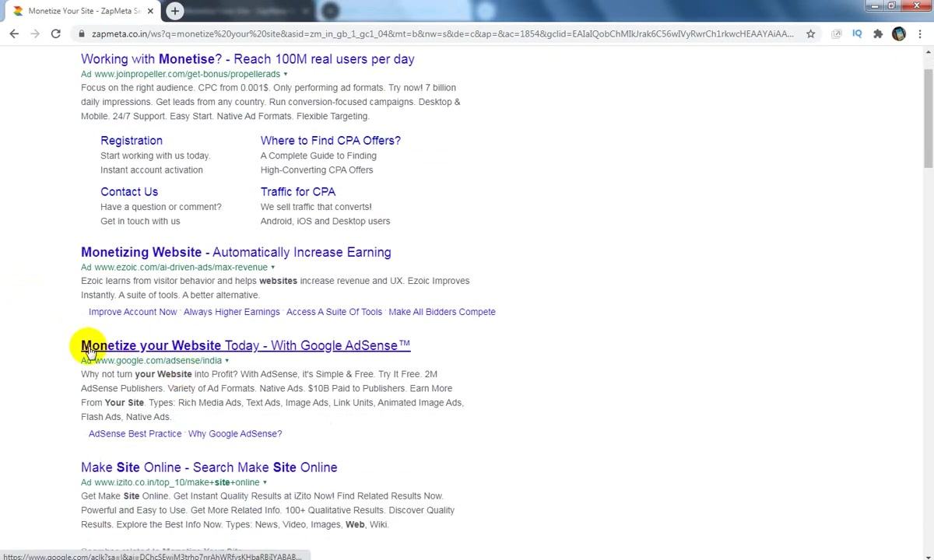Click the browser back arrow
The image size is (934, 560).
point(14,33)
